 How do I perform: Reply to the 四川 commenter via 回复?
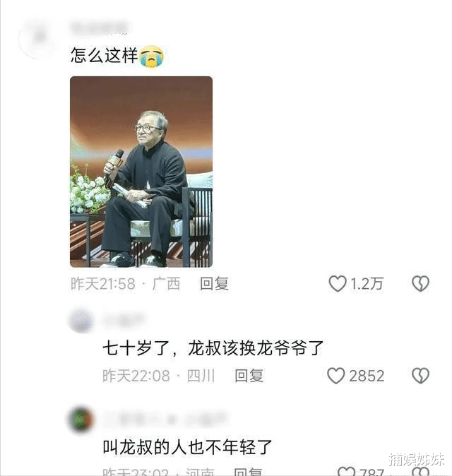click(249, 376)
